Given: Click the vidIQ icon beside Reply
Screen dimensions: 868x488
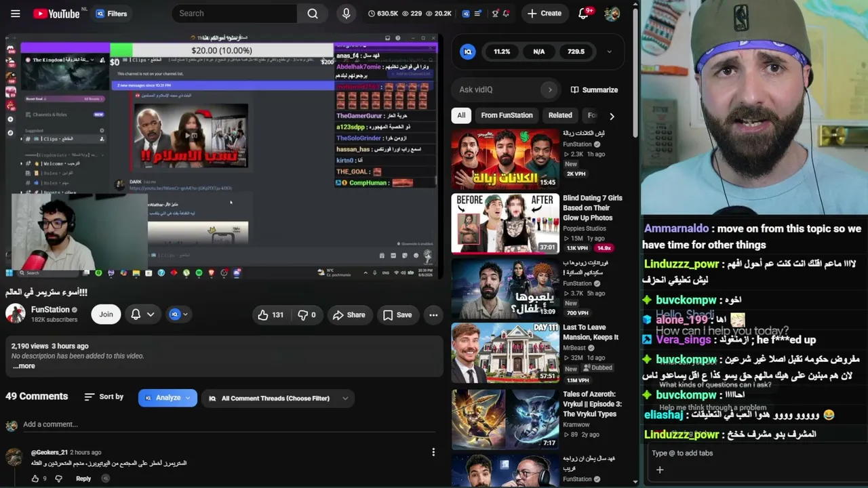Looking at the screenshot, I should click(105, 479).
